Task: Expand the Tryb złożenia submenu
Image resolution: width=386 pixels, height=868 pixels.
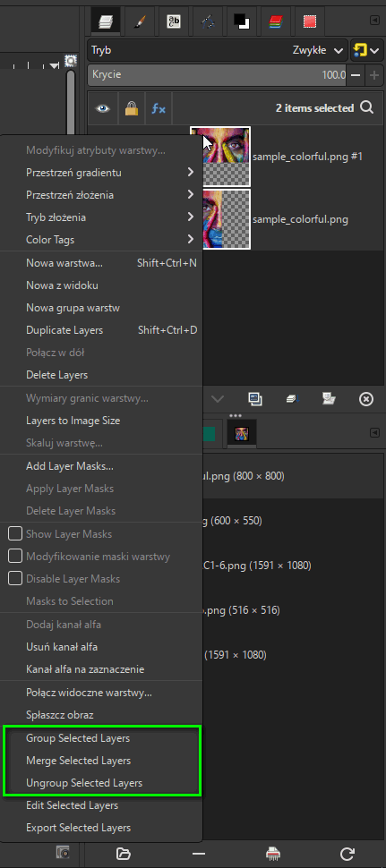Action: (101, 217)
